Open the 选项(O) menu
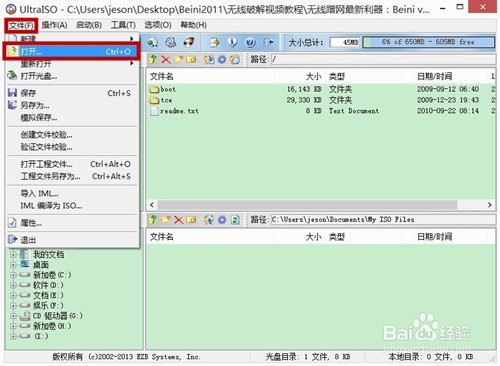The width and height of the screenshot is (500, 366). click(x=158, y=25)
